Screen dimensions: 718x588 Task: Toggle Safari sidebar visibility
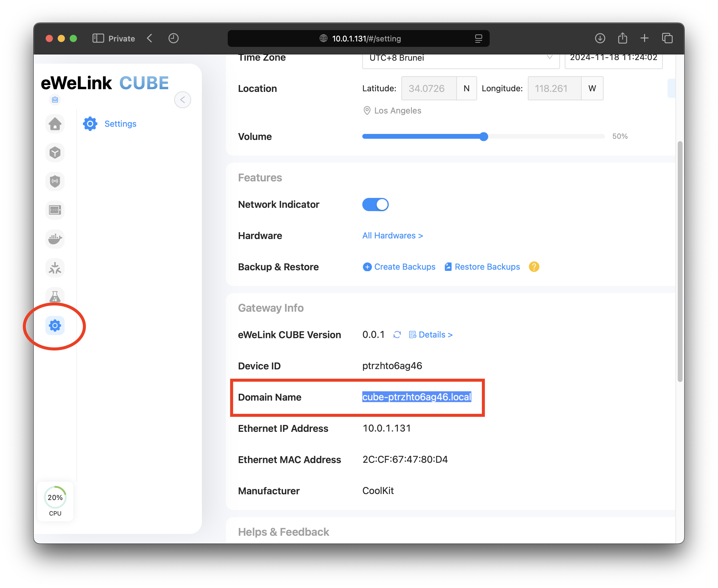(x=98, y=38)
